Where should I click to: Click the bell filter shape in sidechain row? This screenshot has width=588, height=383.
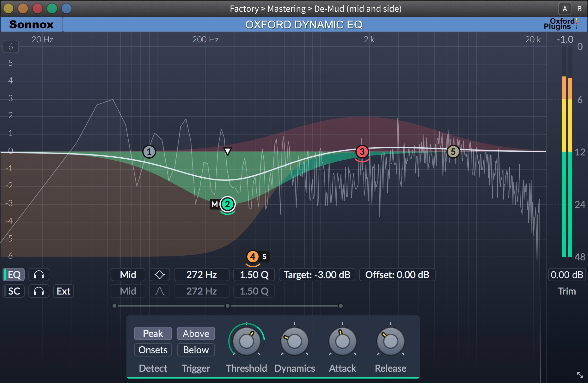(x=159, y=291)
